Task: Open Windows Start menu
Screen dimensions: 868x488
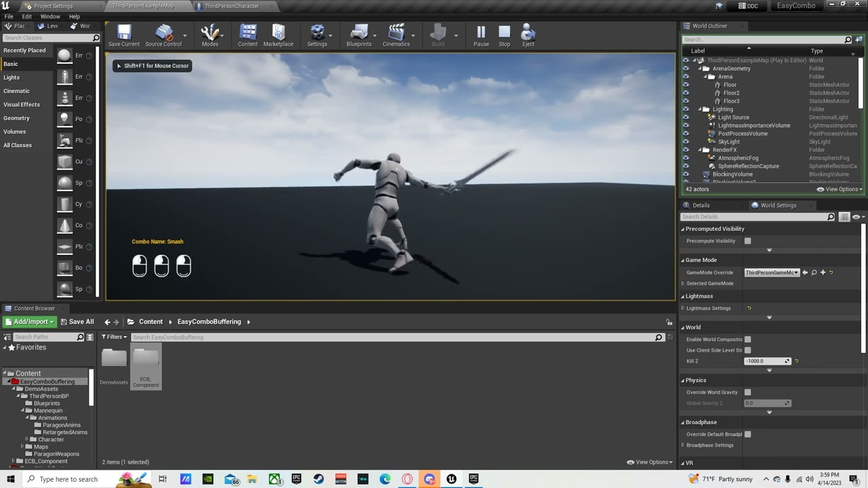Action: 10,479
